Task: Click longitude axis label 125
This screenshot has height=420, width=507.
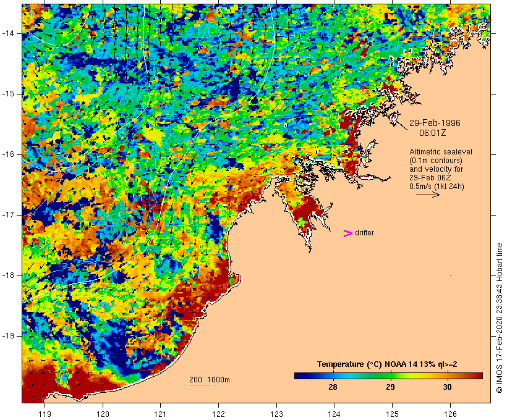Action: coord(392,414)
